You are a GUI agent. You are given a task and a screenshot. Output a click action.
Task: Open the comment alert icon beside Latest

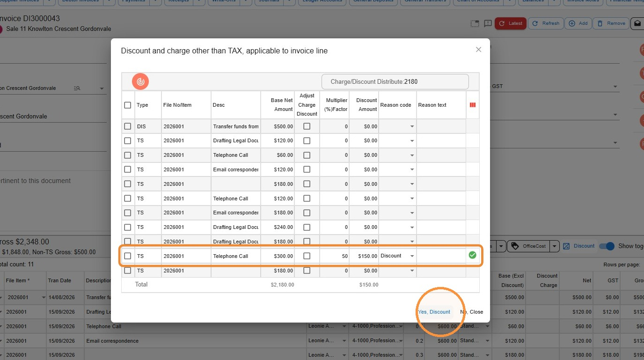coord(488,23)
